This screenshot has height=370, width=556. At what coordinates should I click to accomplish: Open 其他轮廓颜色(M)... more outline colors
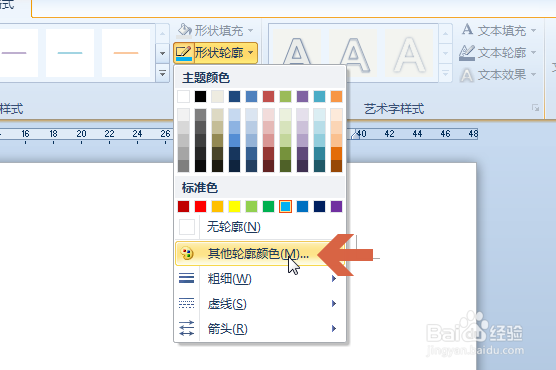pyautogui.click(x=260, y=254)
